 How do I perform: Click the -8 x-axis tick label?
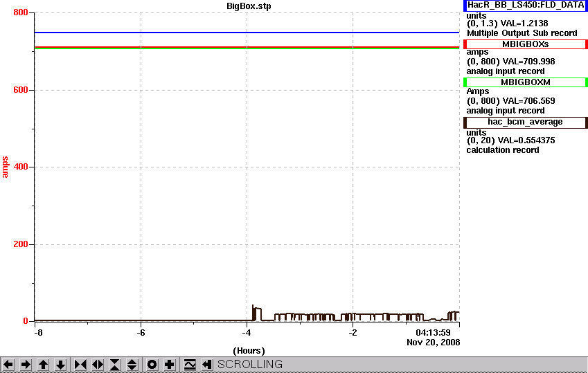[38, 333]
